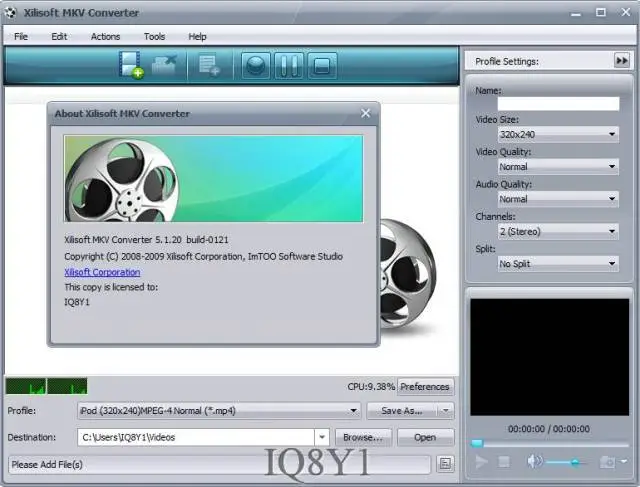Screen dimensions: 640x487
Task: Start conversion with the round Convert button
Action: [256, 65]
